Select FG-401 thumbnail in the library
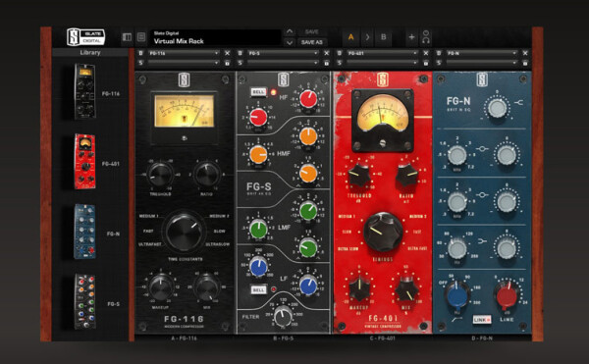Viewport: 589px width, 364px height. [84, 161]
